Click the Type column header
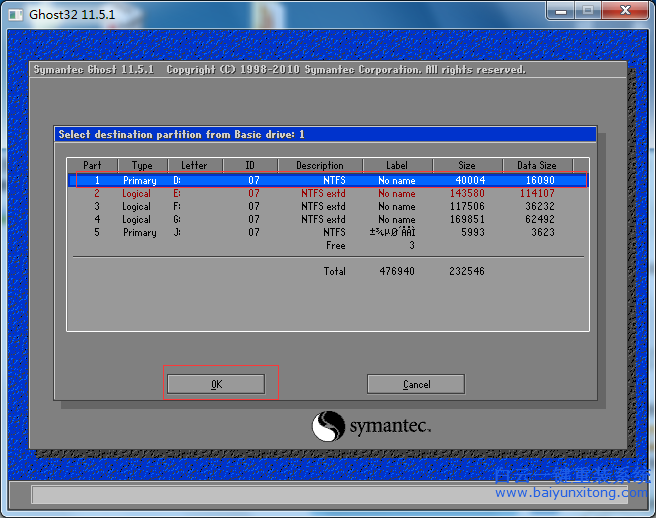The height and width of the screenshot is (518, 656). coord(143,166)
